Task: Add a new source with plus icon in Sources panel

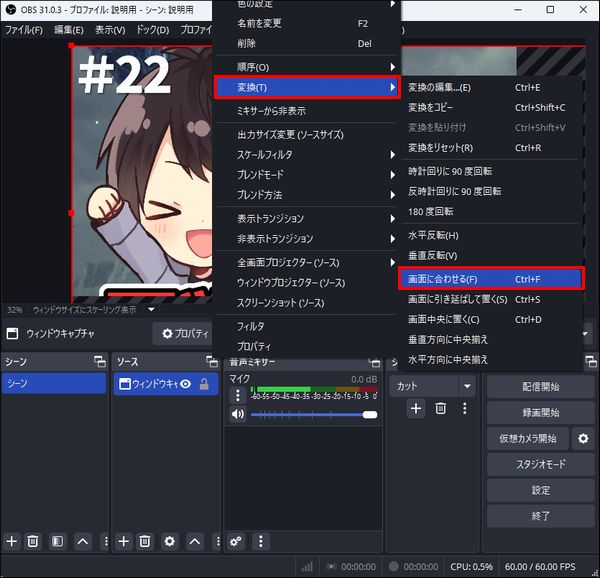Action: click(x=124, y=541)
